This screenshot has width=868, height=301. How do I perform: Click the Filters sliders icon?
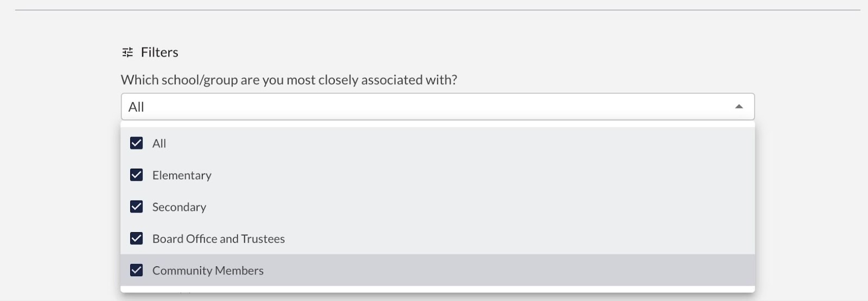127,52
